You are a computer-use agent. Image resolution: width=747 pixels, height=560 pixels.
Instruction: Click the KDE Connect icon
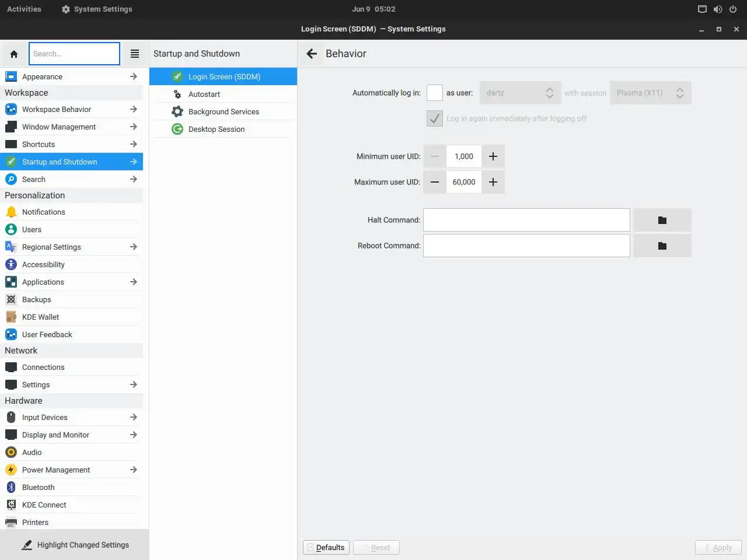coord(11,505)
